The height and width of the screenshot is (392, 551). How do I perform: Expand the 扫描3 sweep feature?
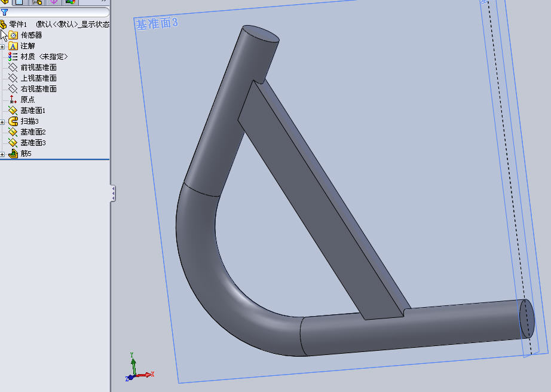coord(2,122)
